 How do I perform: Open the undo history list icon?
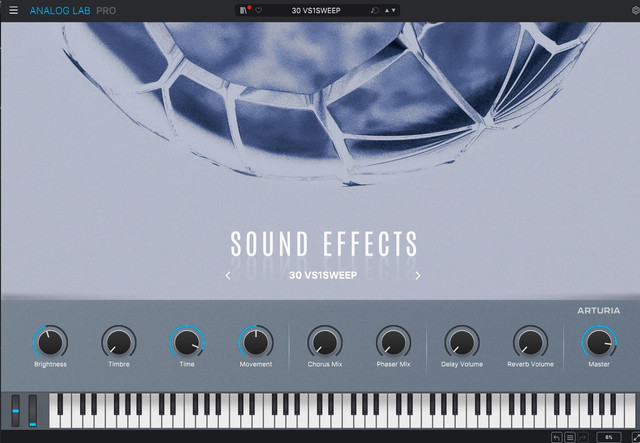(x=570, y=437)
